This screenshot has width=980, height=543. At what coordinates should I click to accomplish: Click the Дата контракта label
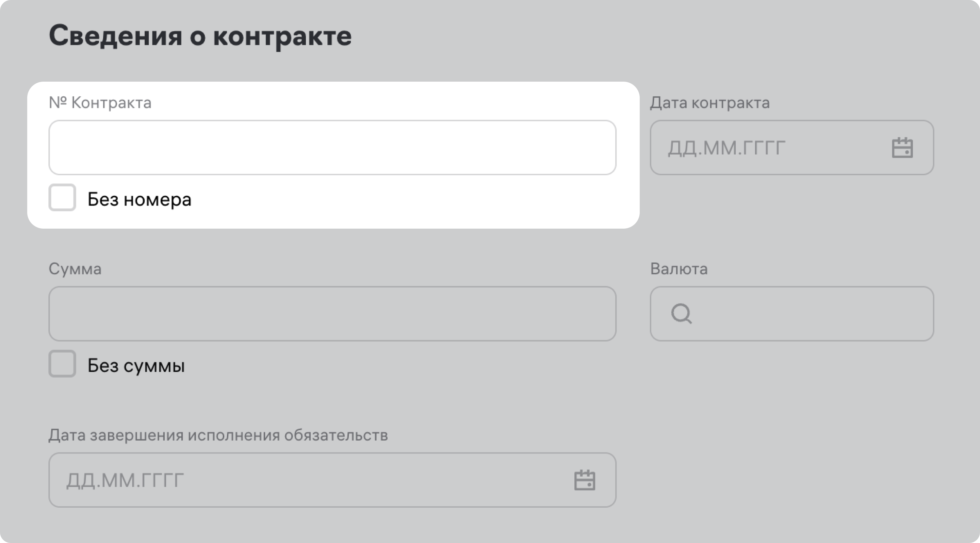coord(709,103)
